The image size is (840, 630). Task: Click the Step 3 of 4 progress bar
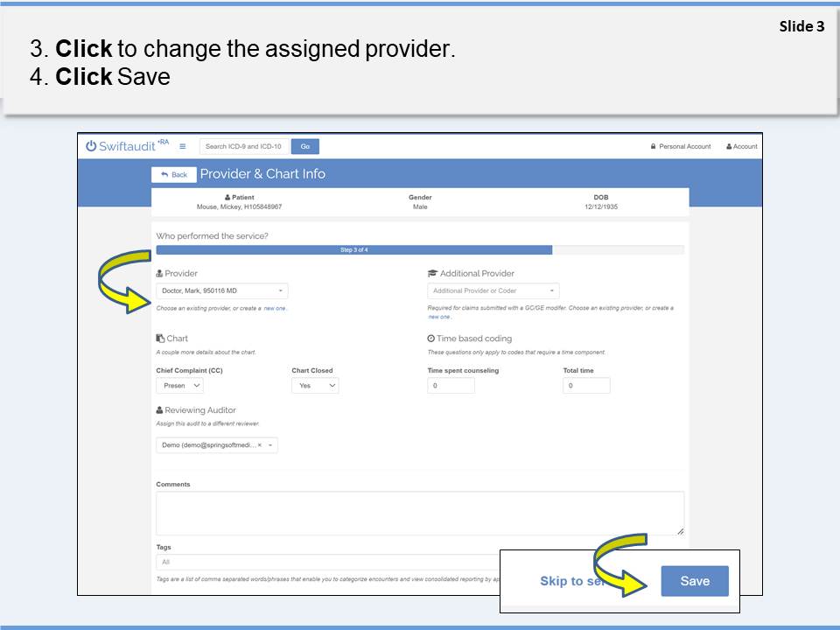pos(353,250)
